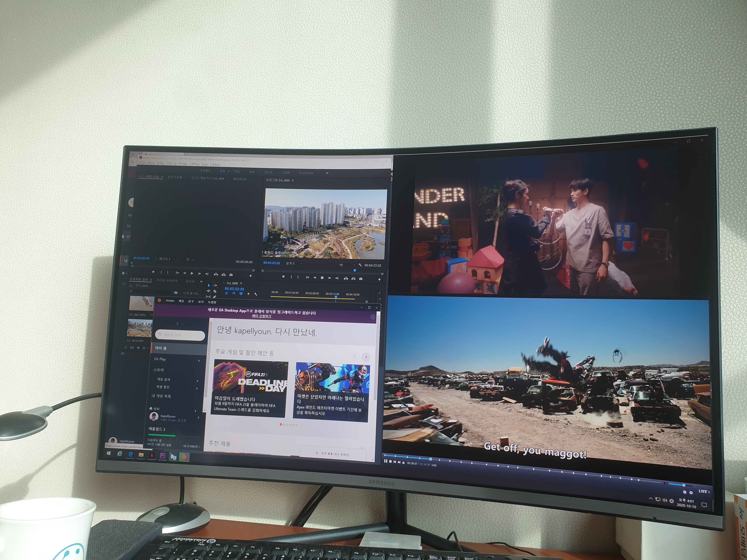
Task: Select the Razor tool in Premiere tools panel
Action: [215, 291]
